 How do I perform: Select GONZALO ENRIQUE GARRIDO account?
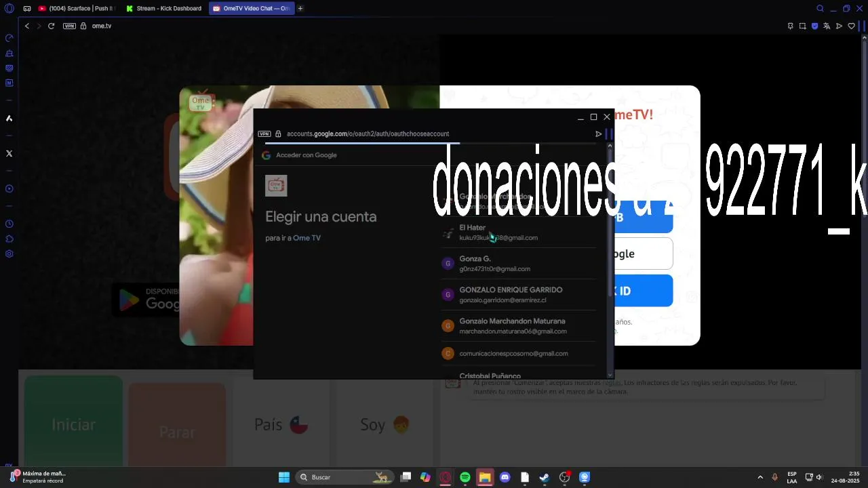519,295
